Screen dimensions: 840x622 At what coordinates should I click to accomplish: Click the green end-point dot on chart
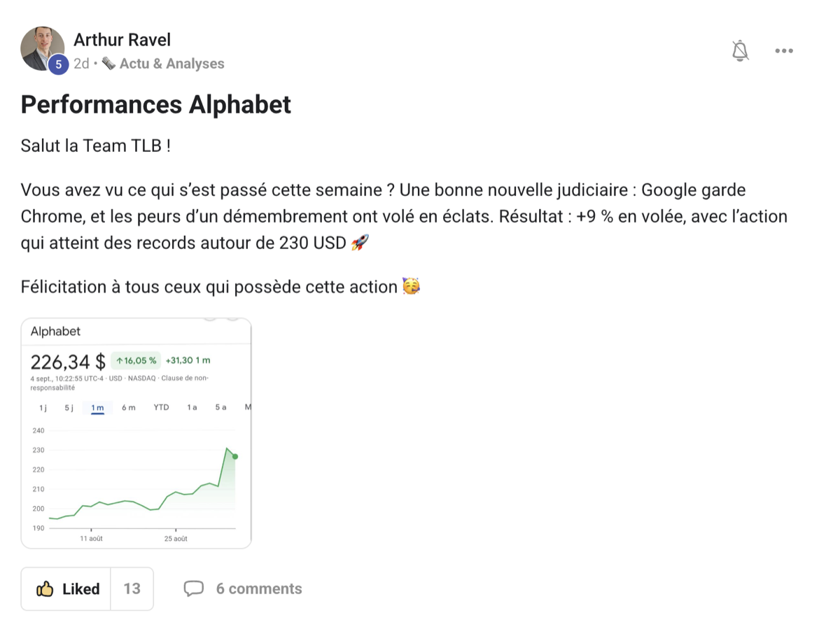click(235, 457)
